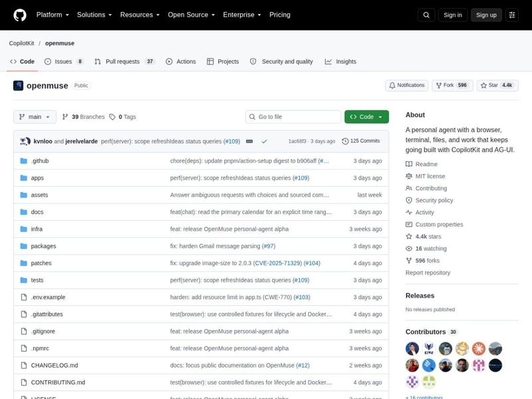
Task: Open the MIT license link
Action: pyautogui.click(x=426, y=176)
